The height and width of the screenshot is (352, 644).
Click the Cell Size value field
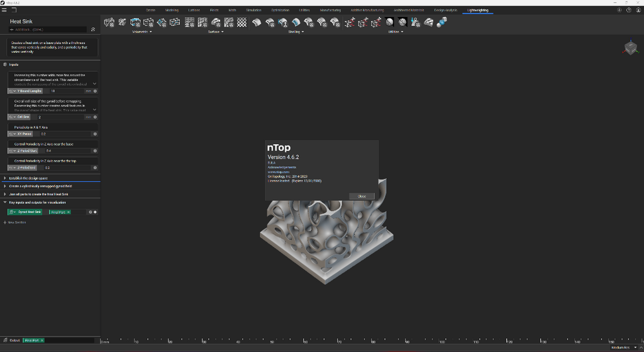(x=60, y=116)
